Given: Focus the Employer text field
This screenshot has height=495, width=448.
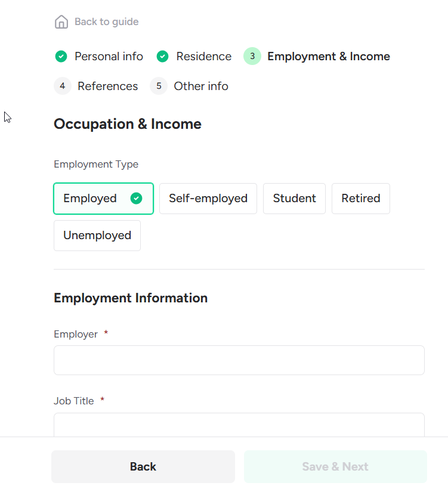Looking at the screenshot, I should pos(239,360).
